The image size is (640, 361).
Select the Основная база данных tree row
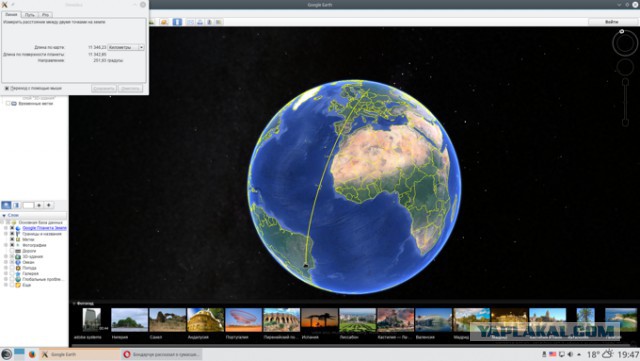pos(40,223)
